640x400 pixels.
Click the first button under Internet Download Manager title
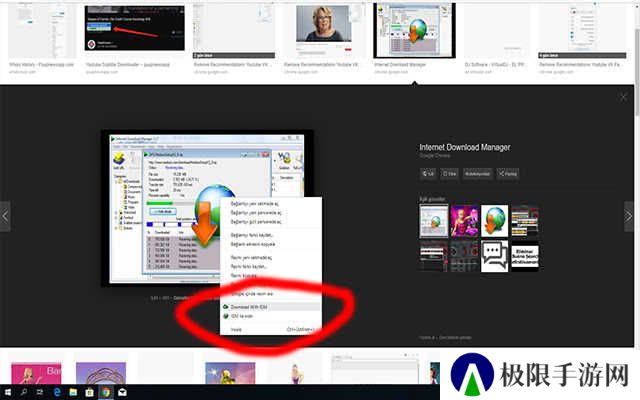(x=428, y=173)
